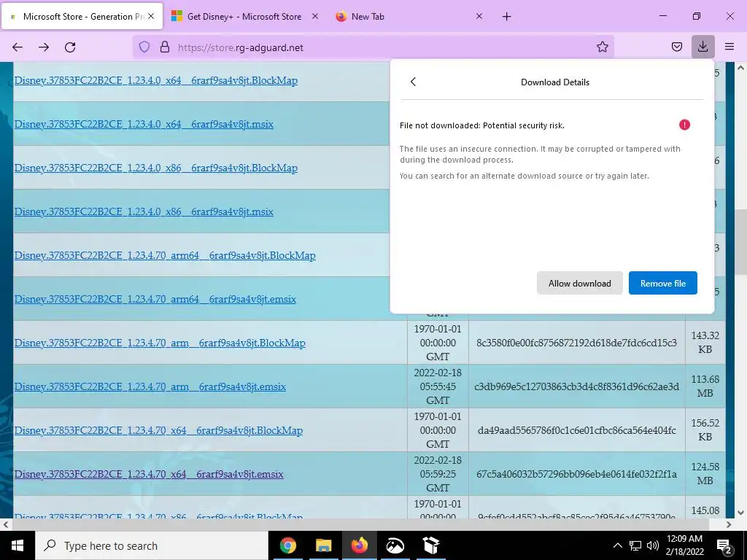Download Disney 1.23.4.70 arm emsix file
This screenshot has width=747, height=560.
click(150, 387)
